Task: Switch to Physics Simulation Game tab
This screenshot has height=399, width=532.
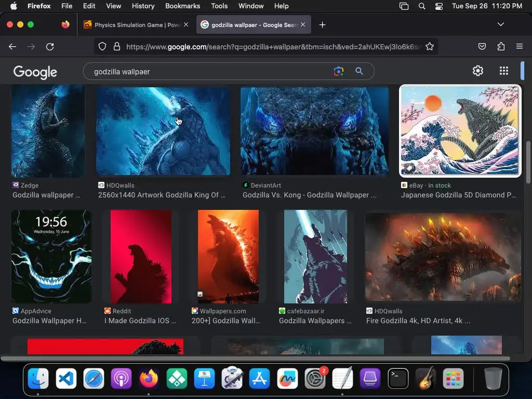Action: click(136, 24)
